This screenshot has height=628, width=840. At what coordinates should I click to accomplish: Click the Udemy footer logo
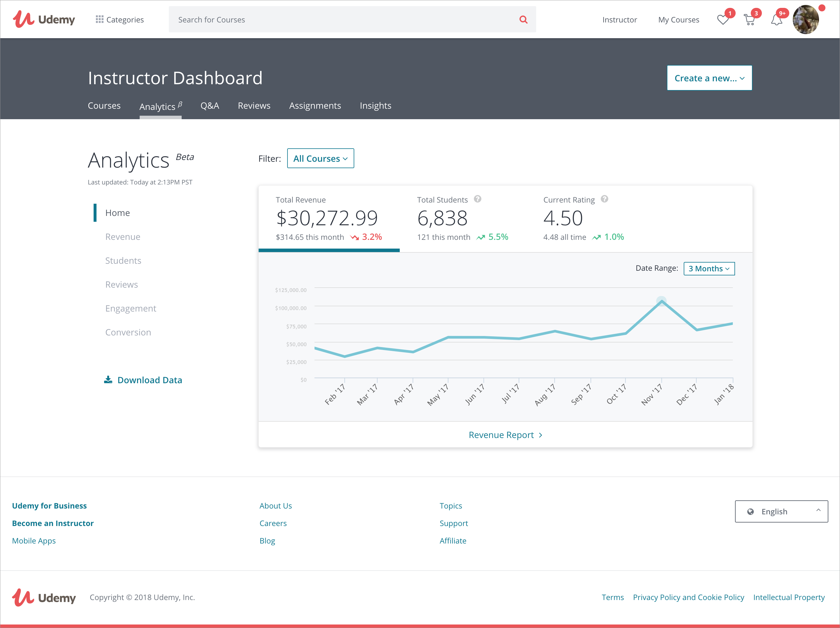click(x=44, y=597)
